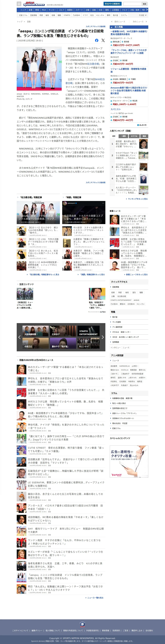The width and height of the screenshot is (165, 644).
Task: Click the carousel right arrow
Action: [103, 337]
